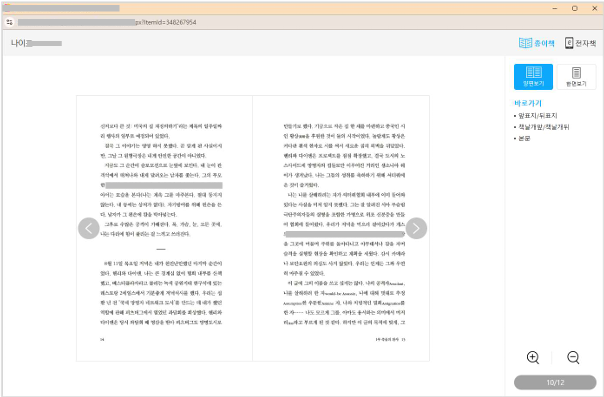The image size is (604, 397).
Task: Jump to 본문 body text
Action: 524,138
